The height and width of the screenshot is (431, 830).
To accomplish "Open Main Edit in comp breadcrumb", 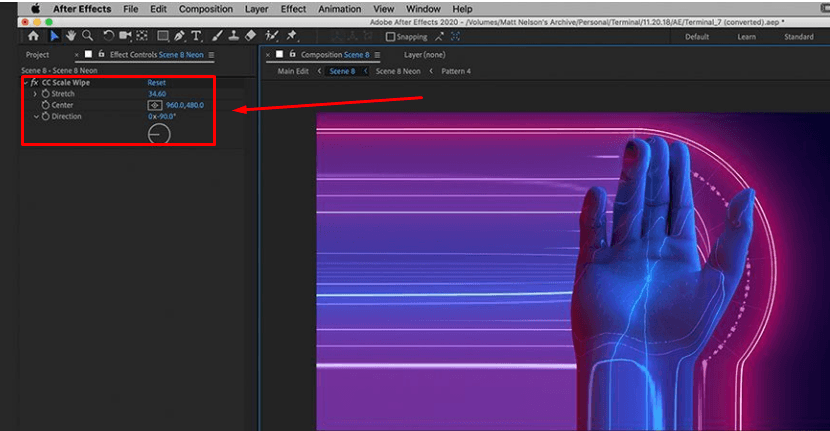I will click(x=293, y=71).
